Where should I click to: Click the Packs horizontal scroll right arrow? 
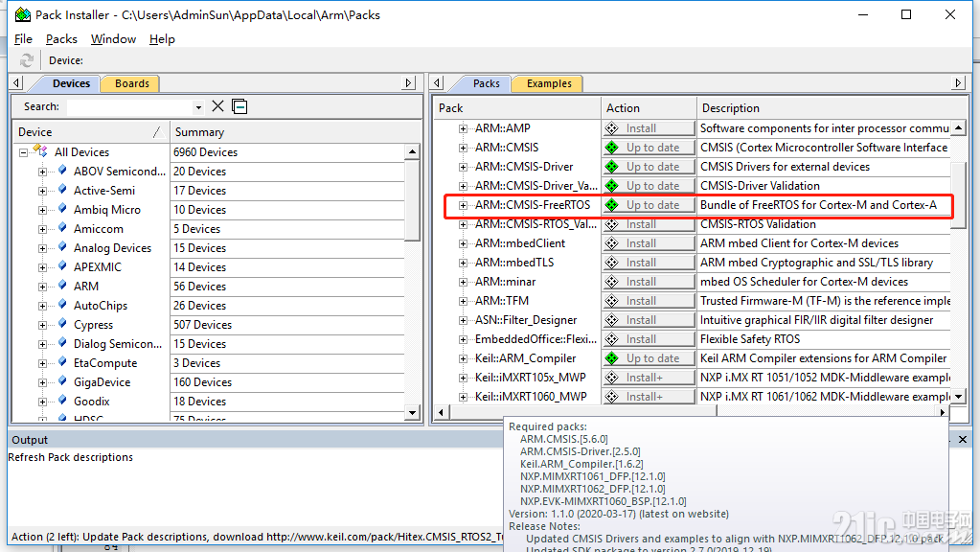tap(943, 412)
